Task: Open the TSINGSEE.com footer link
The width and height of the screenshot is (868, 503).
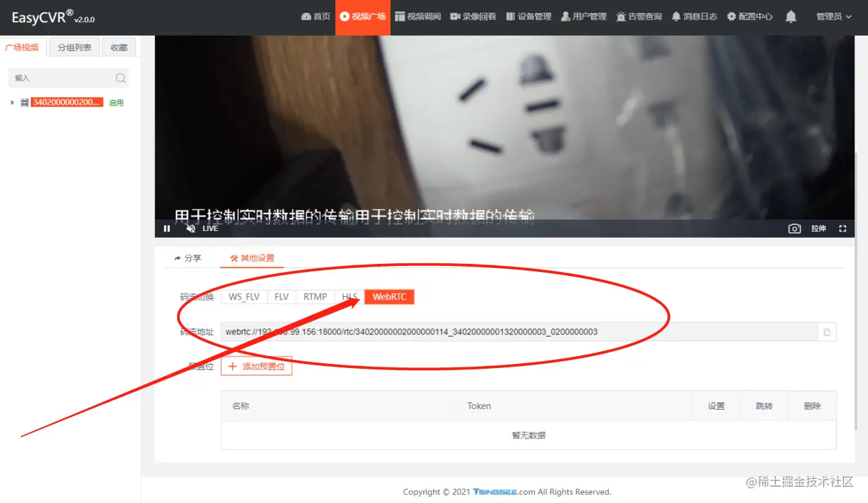Action: [x=504, y=492]
